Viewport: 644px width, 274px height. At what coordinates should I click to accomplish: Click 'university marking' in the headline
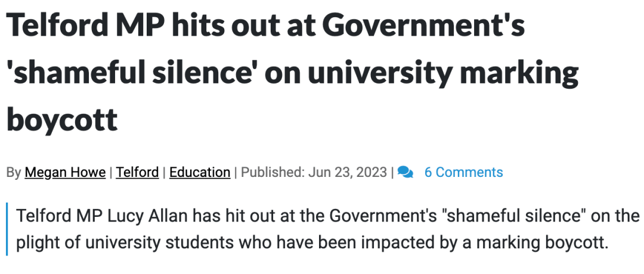point(442,72)
